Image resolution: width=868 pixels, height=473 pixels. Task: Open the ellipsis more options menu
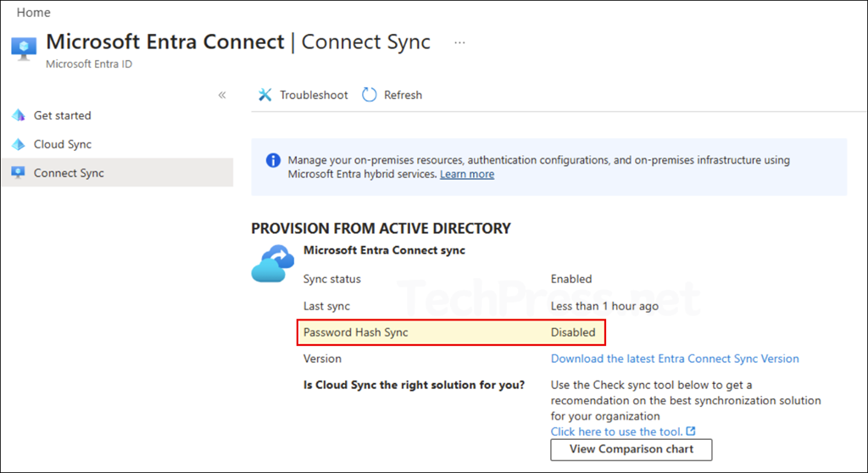pos(459,42)
